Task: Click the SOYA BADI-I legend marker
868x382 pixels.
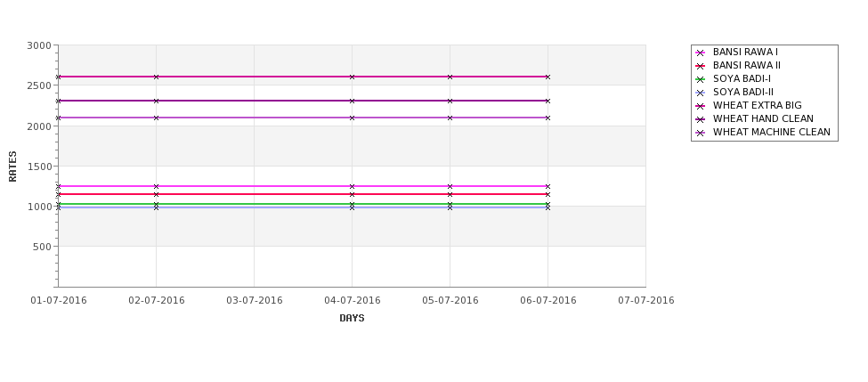Action: pos(701,80)
